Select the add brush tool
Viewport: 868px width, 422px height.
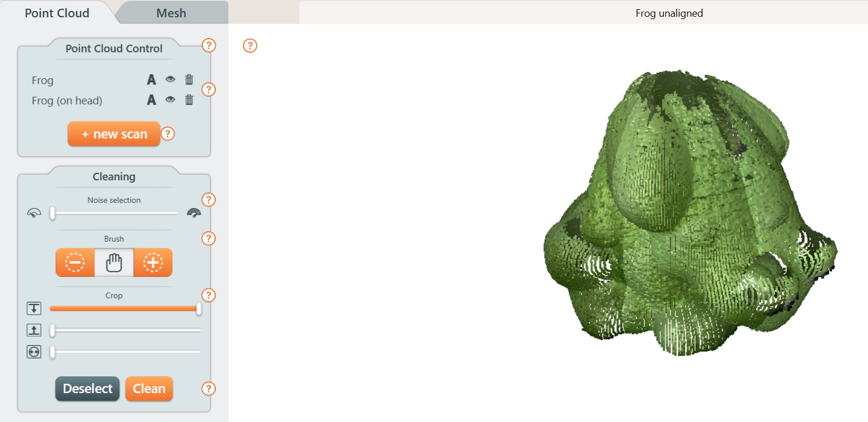tap(152, 262)
